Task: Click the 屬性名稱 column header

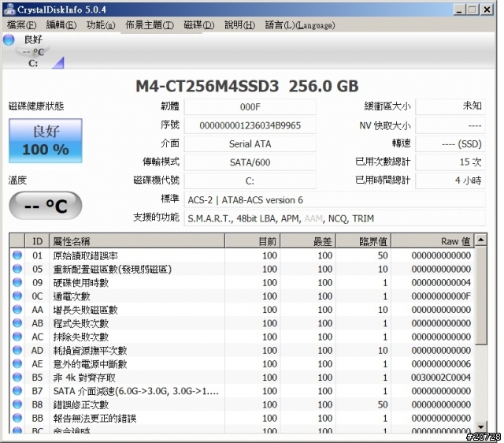Action: point(137,241)
